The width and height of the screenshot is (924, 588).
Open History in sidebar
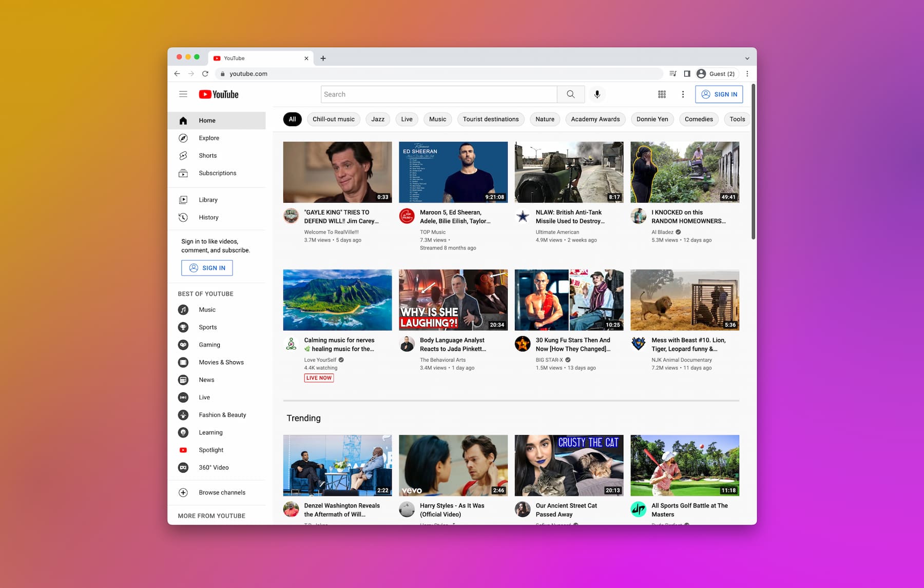[x=217, y=217]
